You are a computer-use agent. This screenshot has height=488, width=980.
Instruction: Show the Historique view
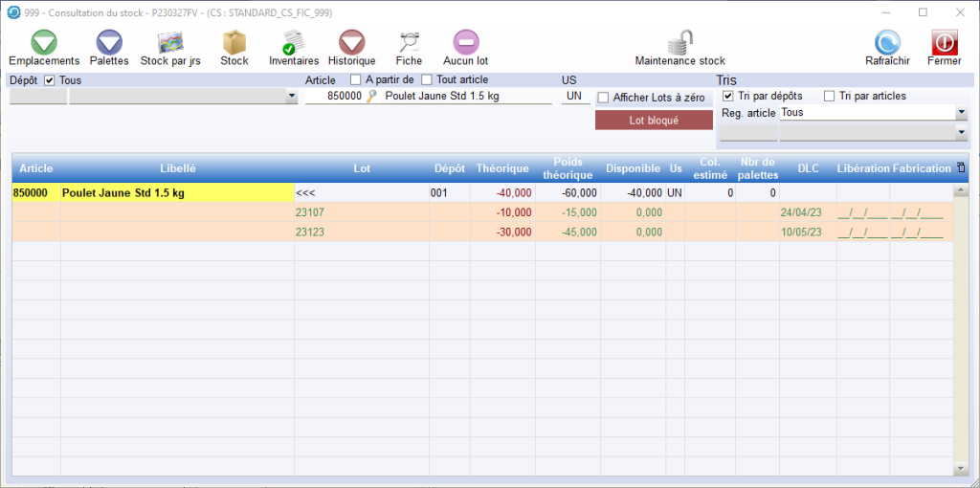[352, 43]
